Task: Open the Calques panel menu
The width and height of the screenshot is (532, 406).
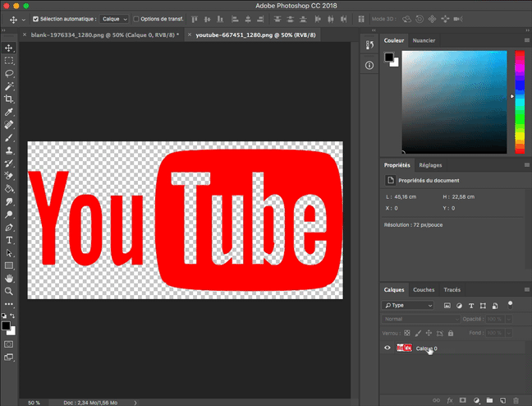Action: (527, 289)
